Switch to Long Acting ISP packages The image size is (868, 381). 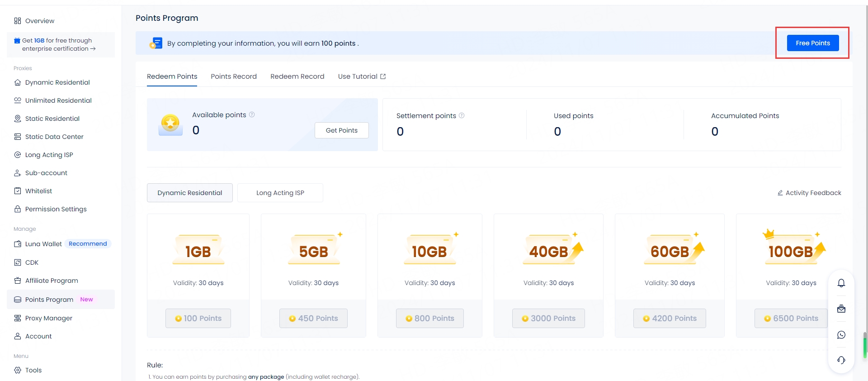(x=280, y=193)
